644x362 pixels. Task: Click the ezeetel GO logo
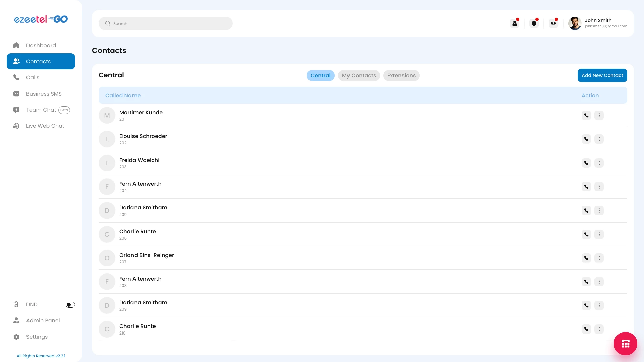(41, 19)
